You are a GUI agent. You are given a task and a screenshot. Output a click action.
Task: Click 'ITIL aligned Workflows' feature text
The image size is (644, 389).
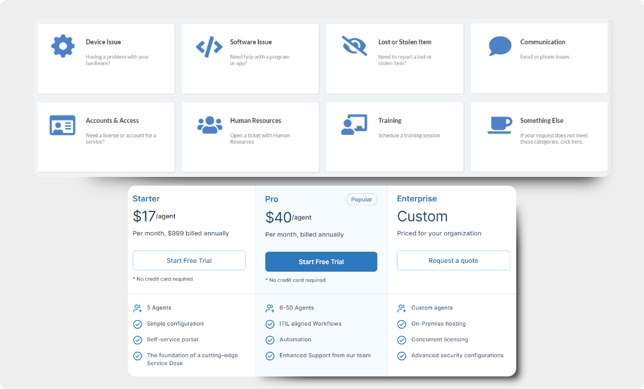click(x=310, y=324)
